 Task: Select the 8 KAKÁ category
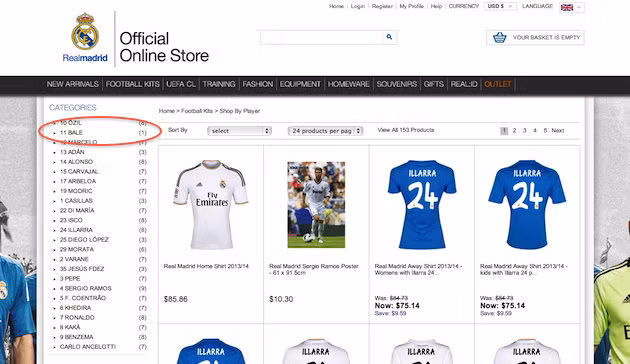pyautogui.click(x=70, y=327)
